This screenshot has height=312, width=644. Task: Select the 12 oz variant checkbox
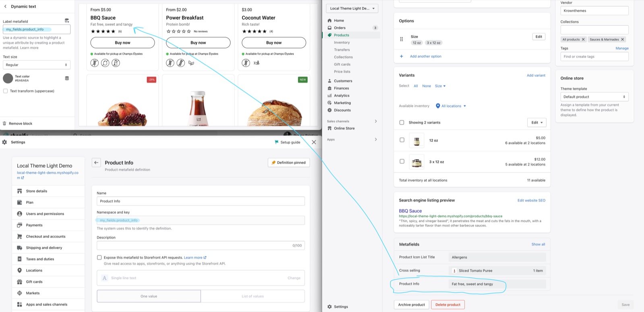402,140
